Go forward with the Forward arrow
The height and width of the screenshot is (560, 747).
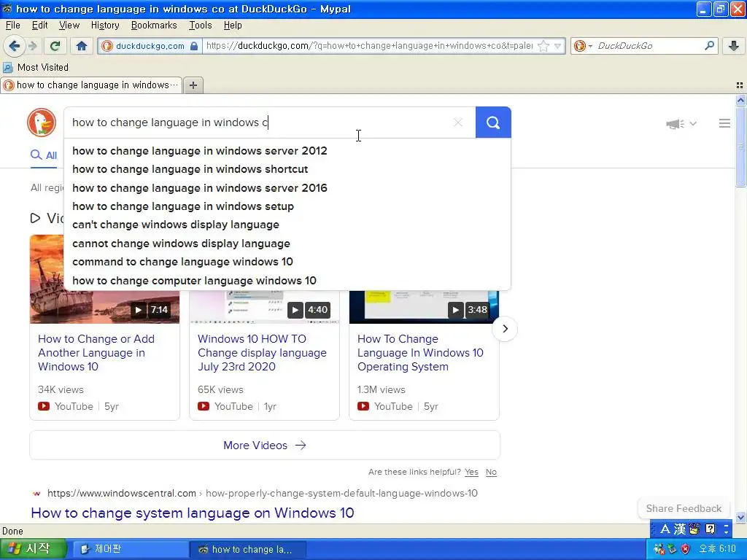pyautogui.click(x=32, y=46)
